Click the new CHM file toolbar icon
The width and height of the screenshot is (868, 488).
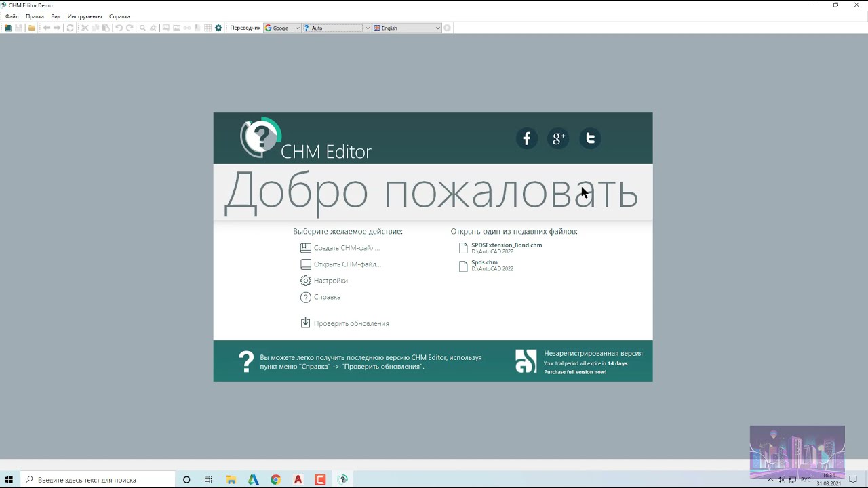[x=8, y=28]
